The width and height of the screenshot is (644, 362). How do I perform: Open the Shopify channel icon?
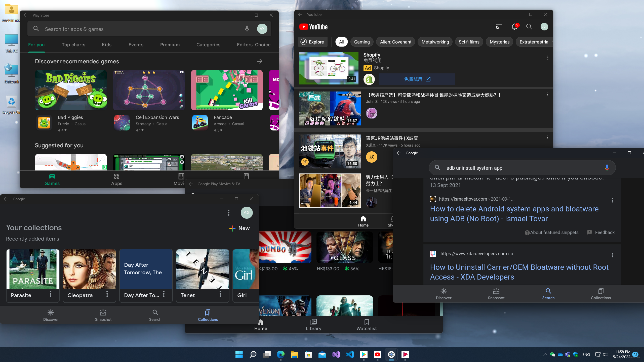click(369, 79)
